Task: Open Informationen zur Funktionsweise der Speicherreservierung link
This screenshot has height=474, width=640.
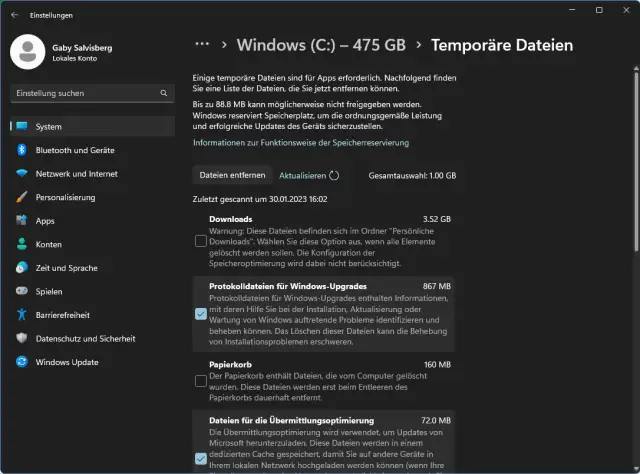Action: [301, 143]
